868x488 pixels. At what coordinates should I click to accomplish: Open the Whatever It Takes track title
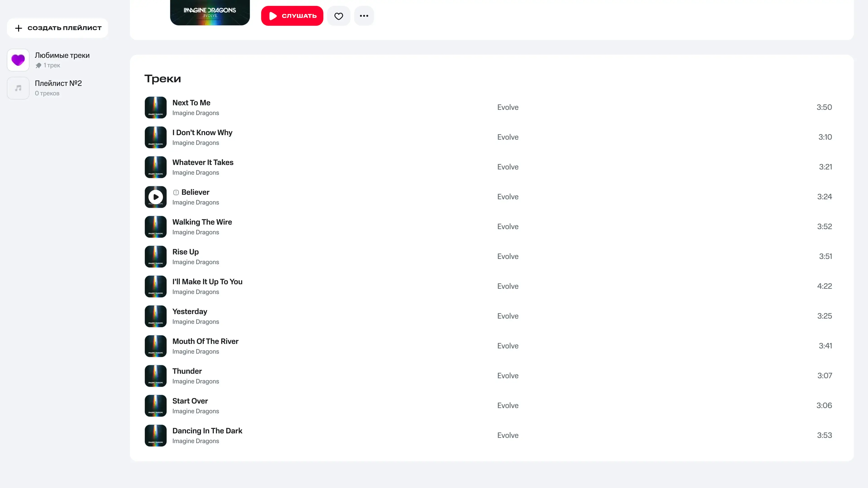click(203, 162)
